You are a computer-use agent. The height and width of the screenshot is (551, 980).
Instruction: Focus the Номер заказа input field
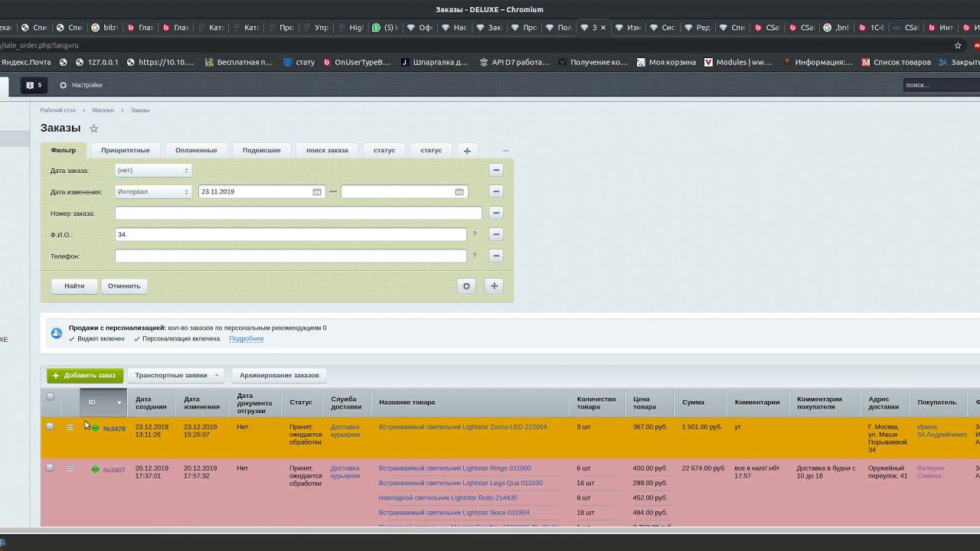299,214
